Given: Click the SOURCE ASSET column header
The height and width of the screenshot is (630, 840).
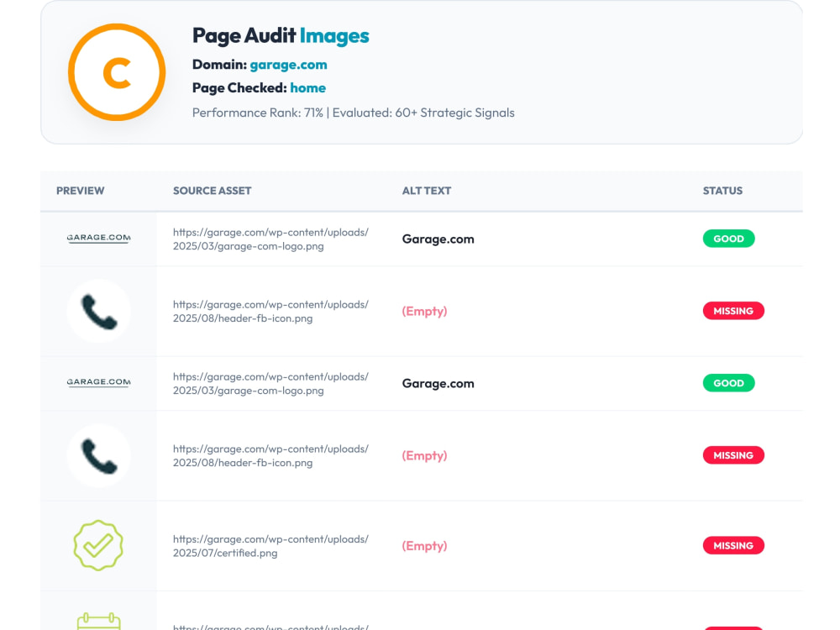Looking at the screenshot, I should pos(213,191).
